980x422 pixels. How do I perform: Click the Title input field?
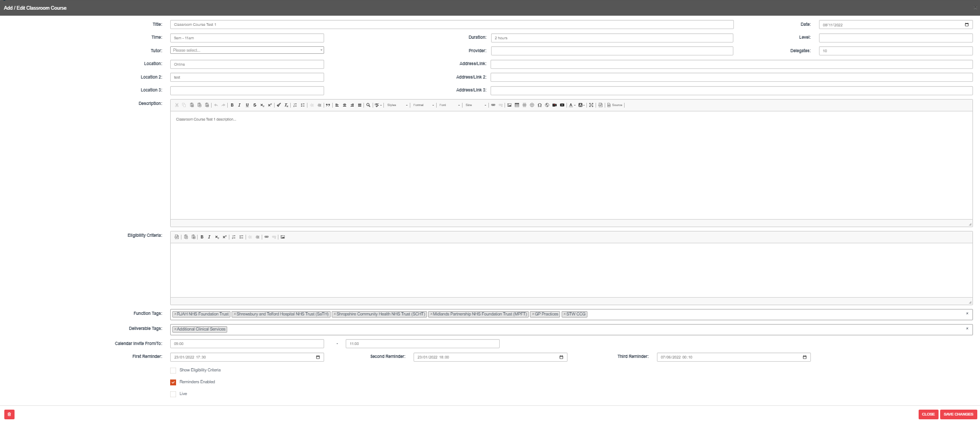(x=452, y=25)
